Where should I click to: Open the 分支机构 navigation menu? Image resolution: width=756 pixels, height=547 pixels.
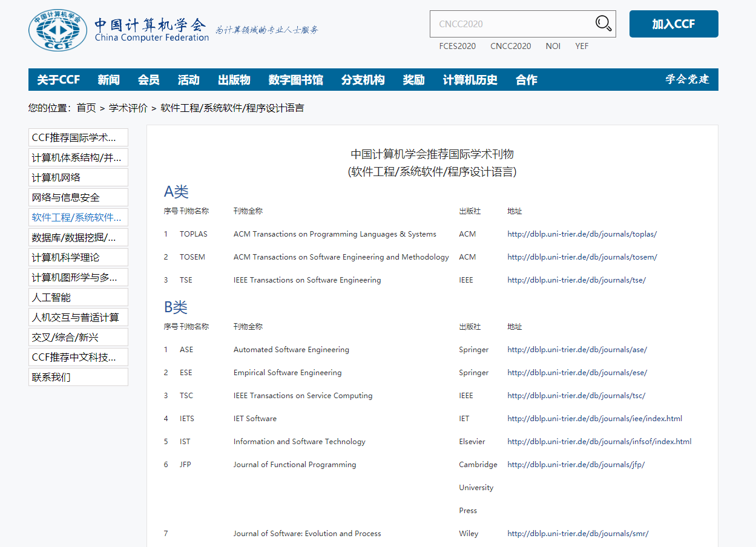[x=363, y=79]
